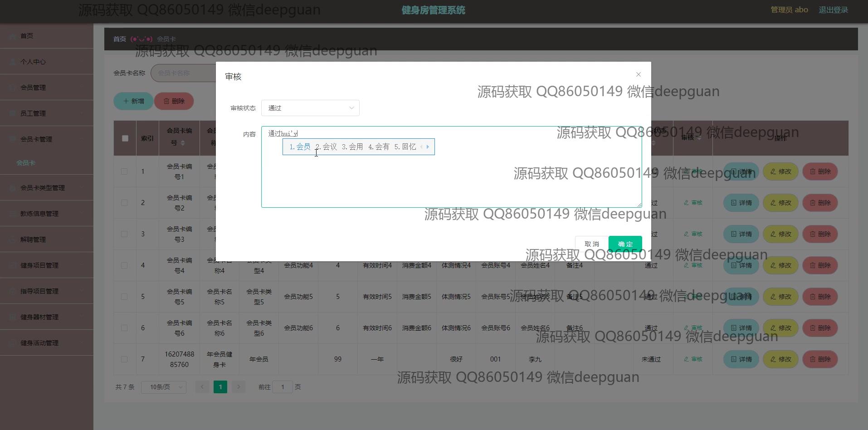Check the checkbox for row 5
The image size is (868, 430).
coord(124,297)
